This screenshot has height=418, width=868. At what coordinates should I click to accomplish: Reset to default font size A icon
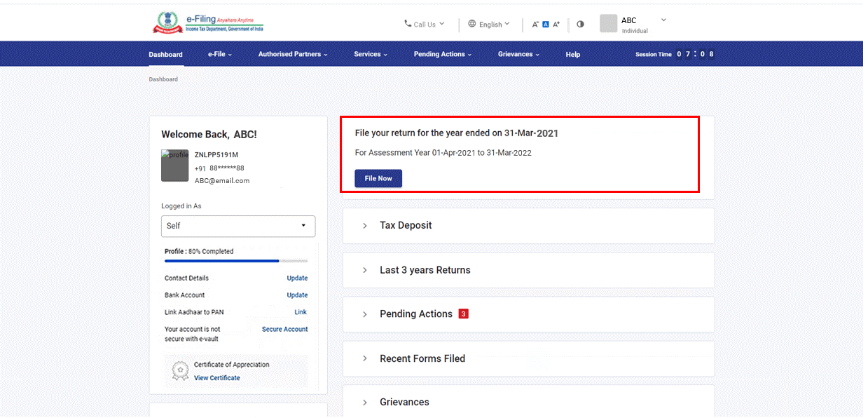click(546, 25)
